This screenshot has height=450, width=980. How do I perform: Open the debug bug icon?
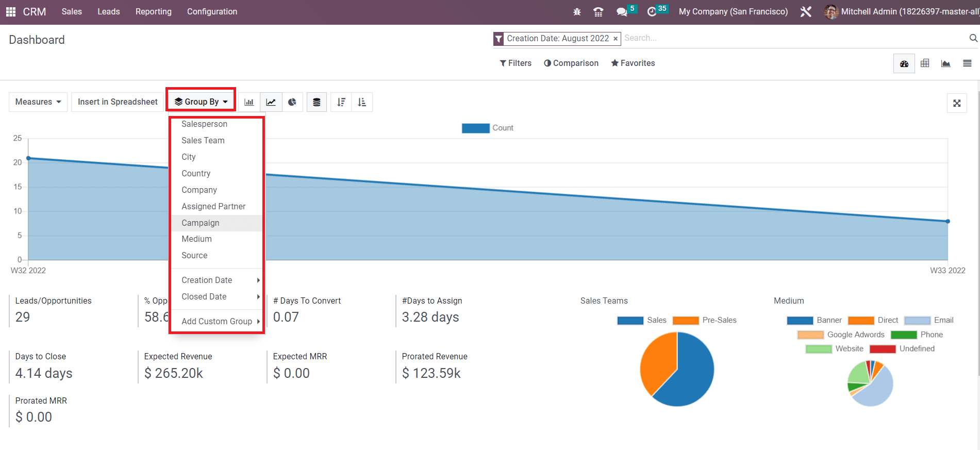click(x=577, y=12)
